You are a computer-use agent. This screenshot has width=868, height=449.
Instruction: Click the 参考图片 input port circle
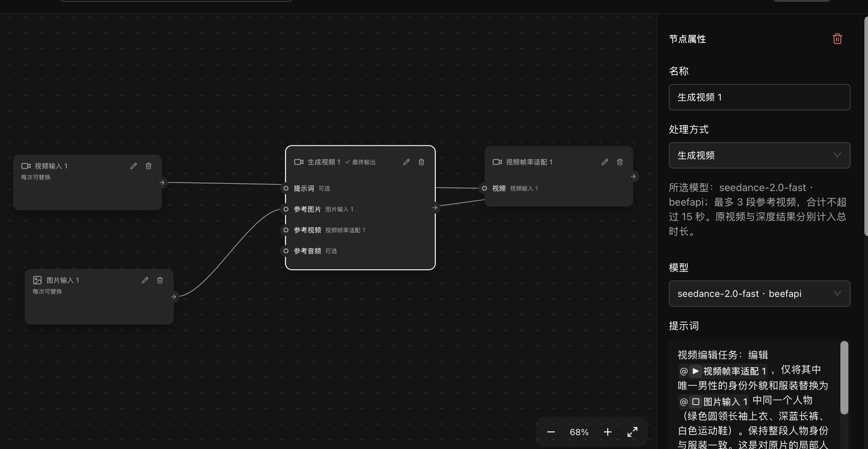[x=286, y=209]
